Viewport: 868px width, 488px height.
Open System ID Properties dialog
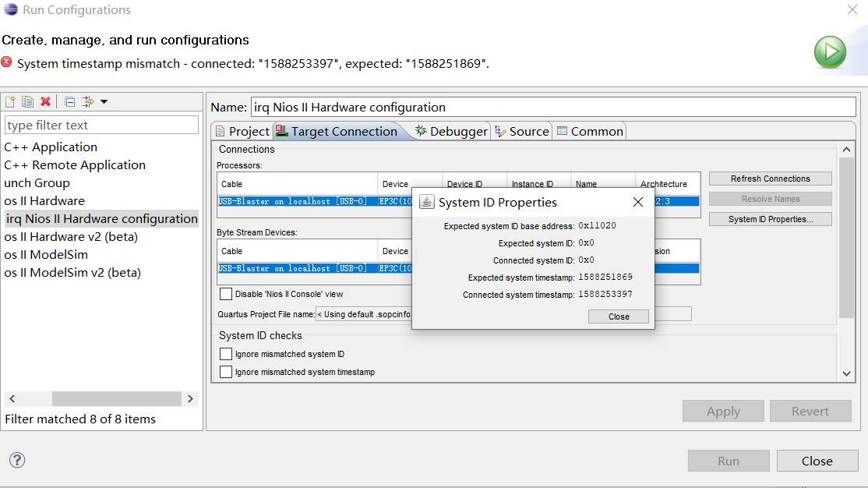pos(770,219)
